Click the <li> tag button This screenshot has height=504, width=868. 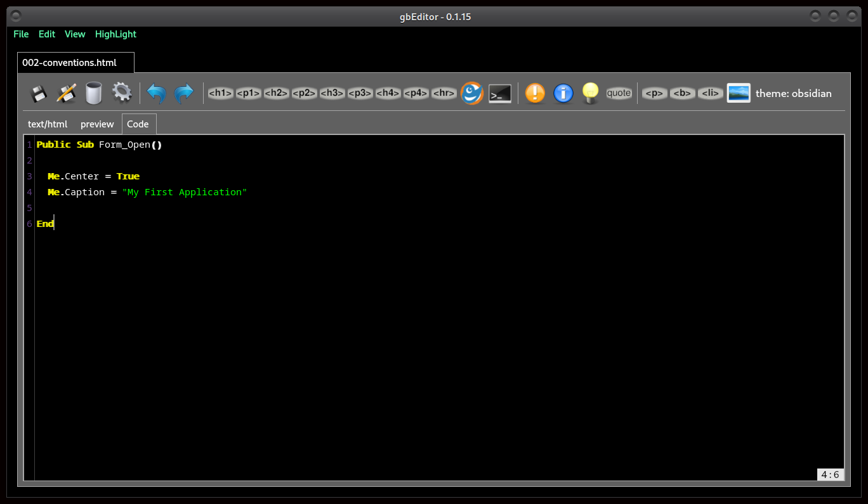(x=710, y=93)
